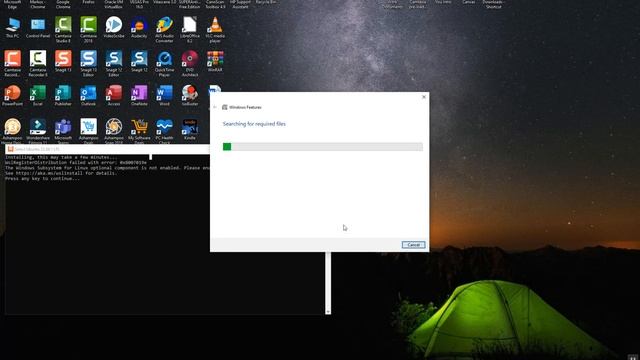This screenshot has height=360, width=640.
Task: Open the WinRAR desktop icon
Action: 215,61
